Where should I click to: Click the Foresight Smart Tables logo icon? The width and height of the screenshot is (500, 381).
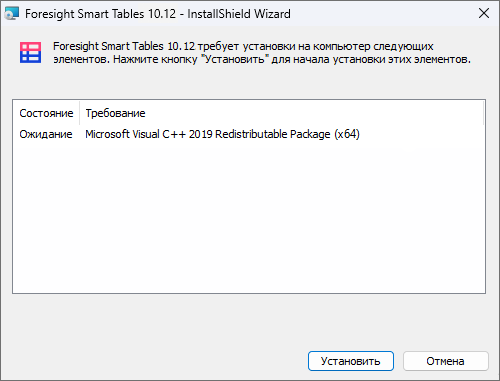click(30, 52)
